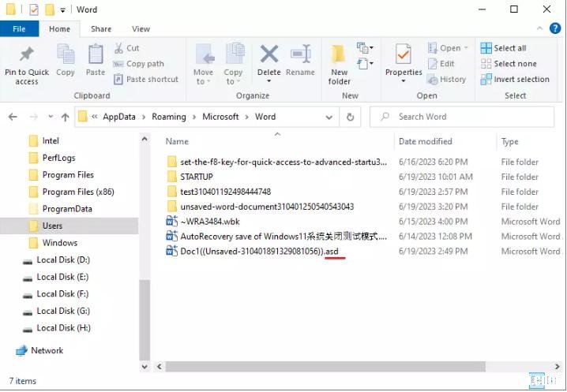Click the Help question mark icon

[x=555, y=28]
